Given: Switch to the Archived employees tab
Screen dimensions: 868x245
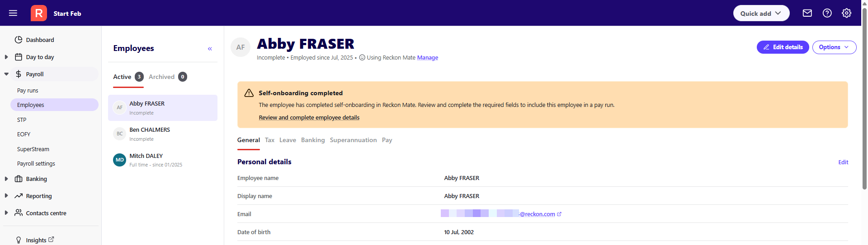Looking at the screenshot, I should coord(168,77).
